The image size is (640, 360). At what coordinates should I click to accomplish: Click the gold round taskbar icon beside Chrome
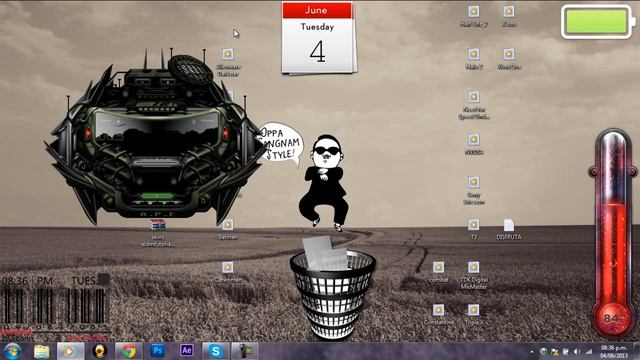tap(99, 351)
